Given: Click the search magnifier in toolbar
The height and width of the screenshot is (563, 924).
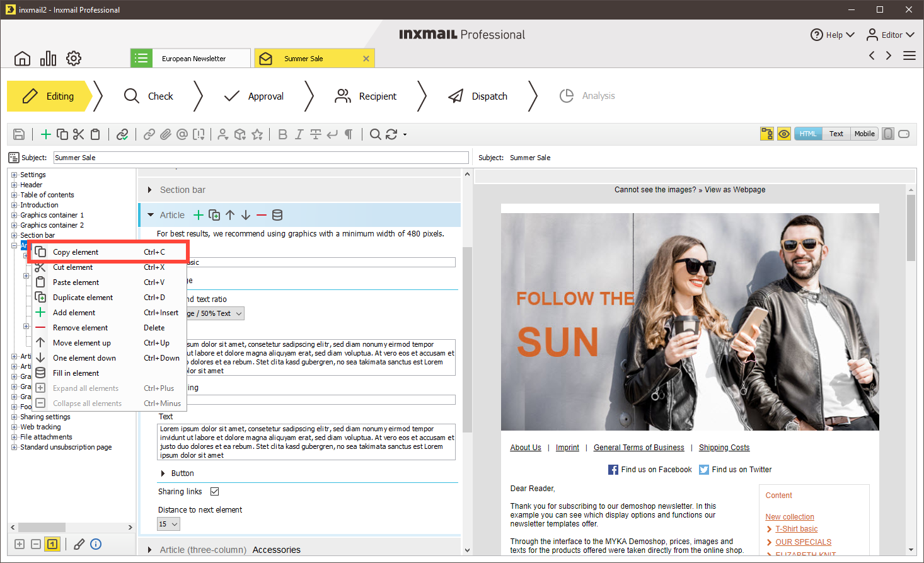Looking at the screenshot, I should (x=376, y=134).
